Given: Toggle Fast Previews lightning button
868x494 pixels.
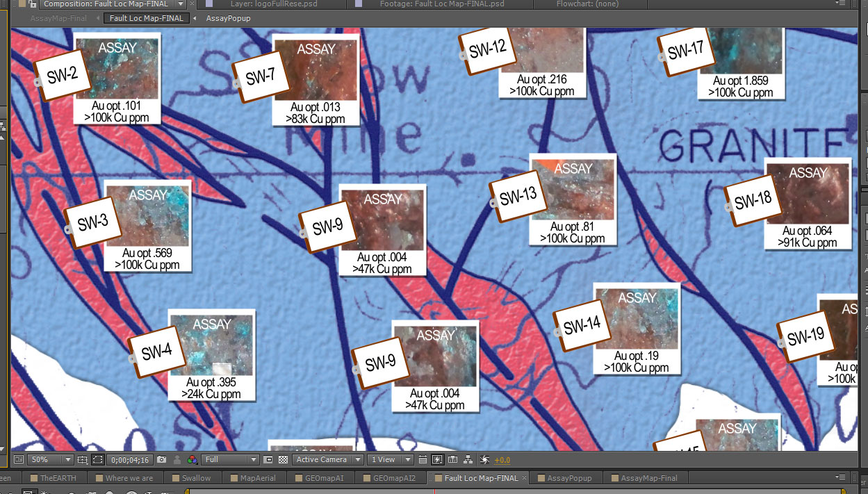Looking at the screenshot, I should (x=437, y=459).
